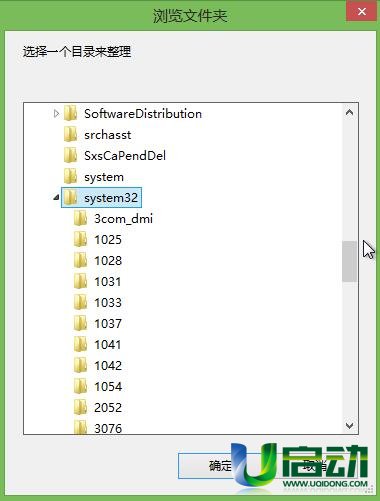Click the vertical scrollbar thumb

click(x=349, y=261)
